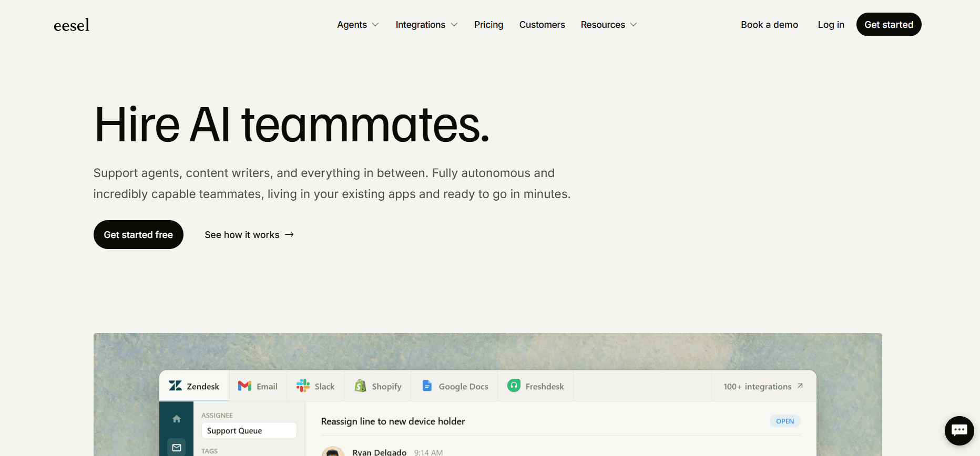The image size is (980, 456).
Task: Switch to the Freshdesk tab
Action: 535,386
